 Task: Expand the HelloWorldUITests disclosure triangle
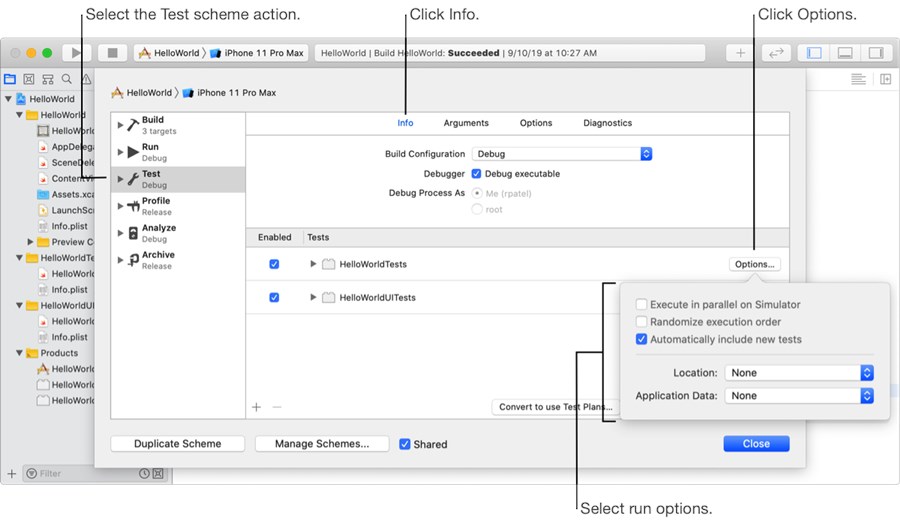[313, 298]
